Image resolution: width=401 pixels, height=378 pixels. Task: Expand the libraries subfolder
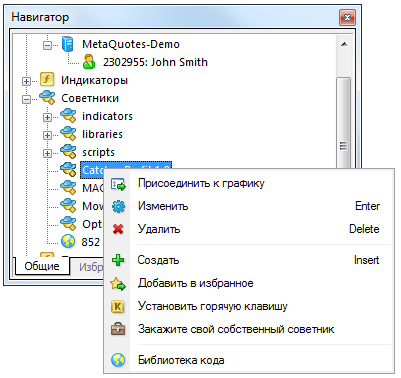(x=47, y=135)
